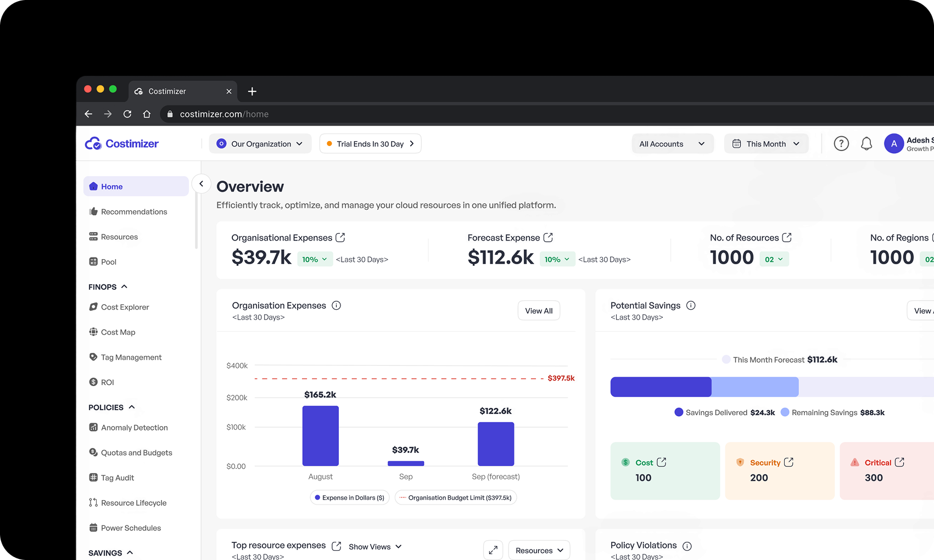This screenshot has height=560, width=934.
Task: Select the Tag Management icon
Action: pyautogui.click(x=93, y=357)
